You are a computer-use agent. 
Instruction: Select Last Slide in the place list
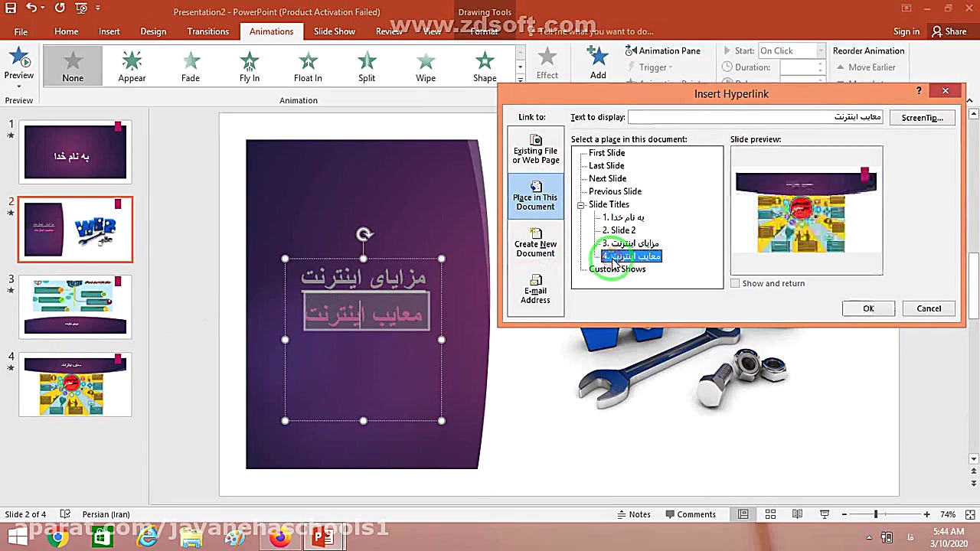click(606, 166)
